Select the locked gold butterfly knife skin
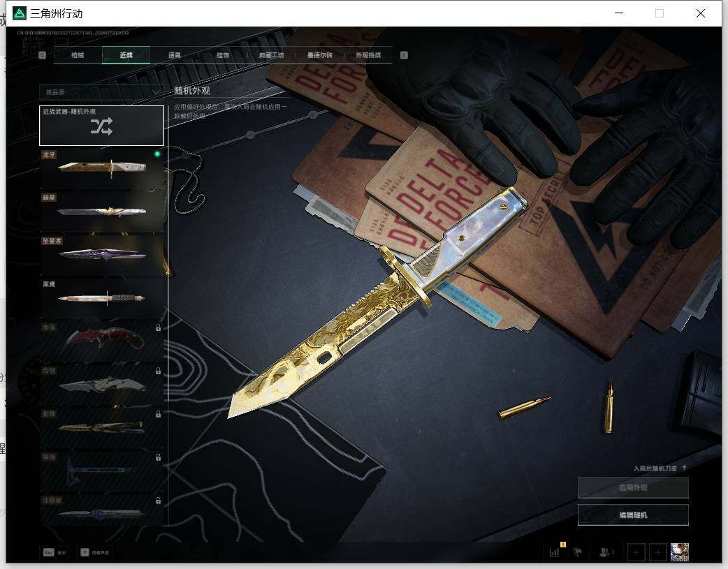Image resolution: width=728 pixels, height=569 pixels. pyautogui.click(x=102, y=427)
